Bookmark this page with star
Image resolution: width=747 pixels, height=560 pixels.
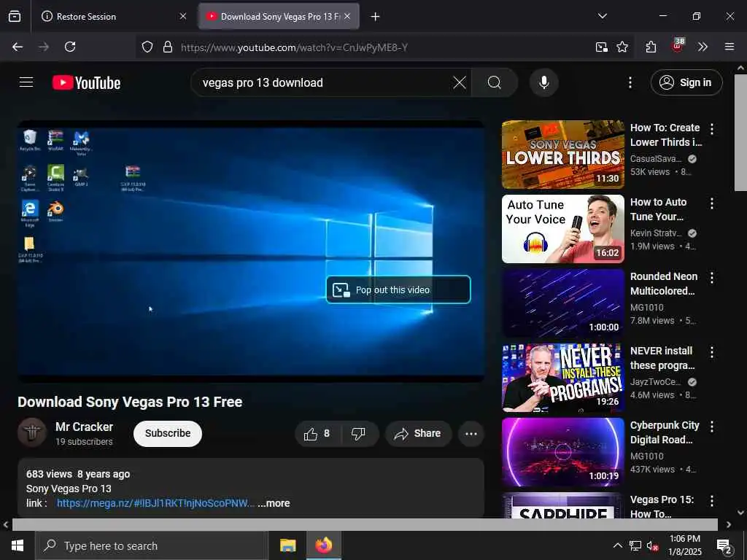click(x=622, y=47)
